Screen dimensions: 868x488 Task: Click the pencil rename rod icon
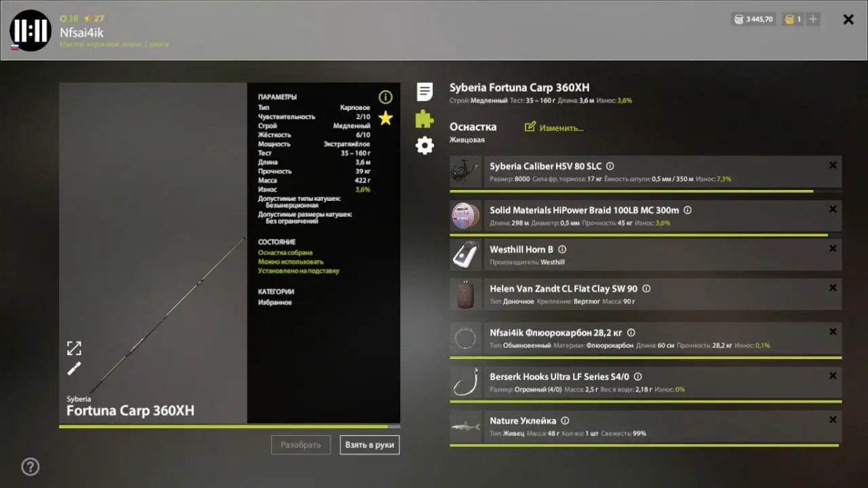click(74, 369)
